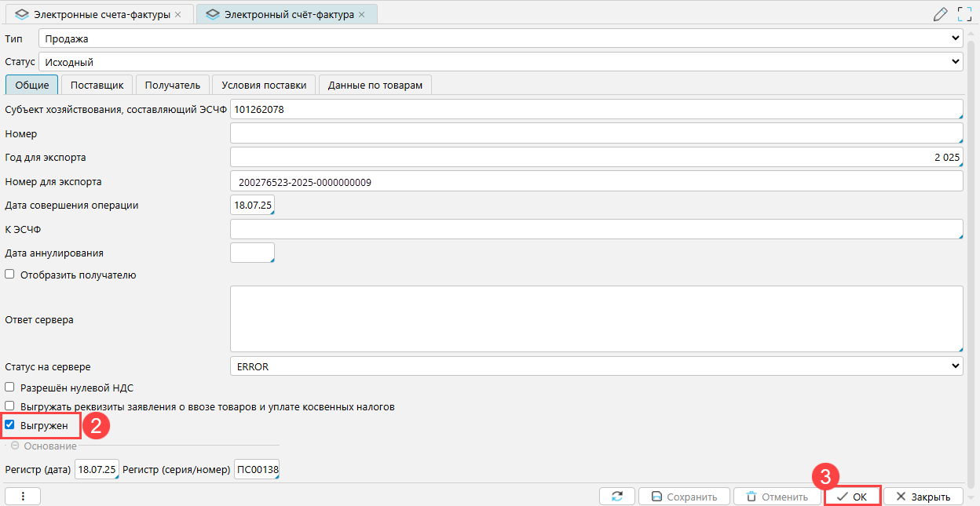
Task: Click the Отменить button
Action: tap(776, 497)
